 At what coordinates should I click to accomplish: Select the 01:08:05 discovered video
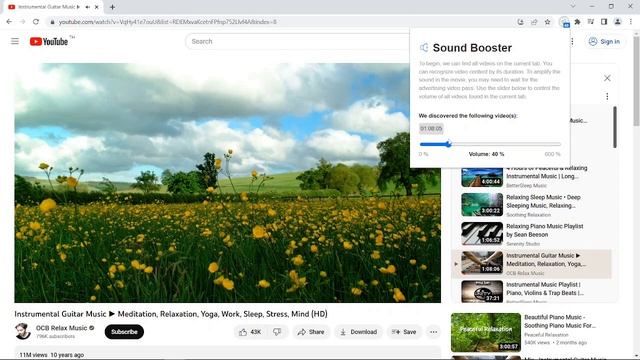[x=431, y=129]
